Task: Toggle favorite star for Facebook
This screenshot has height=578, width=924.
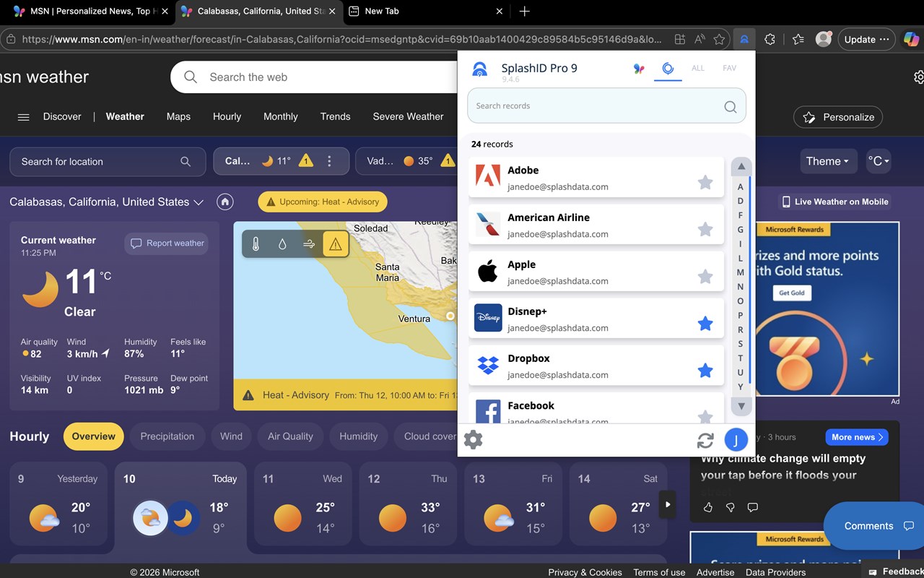Action: [705, 416]
